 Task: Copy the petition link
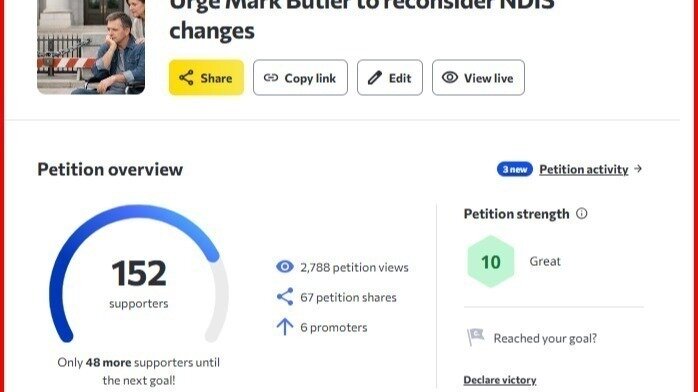pos(300,77)
